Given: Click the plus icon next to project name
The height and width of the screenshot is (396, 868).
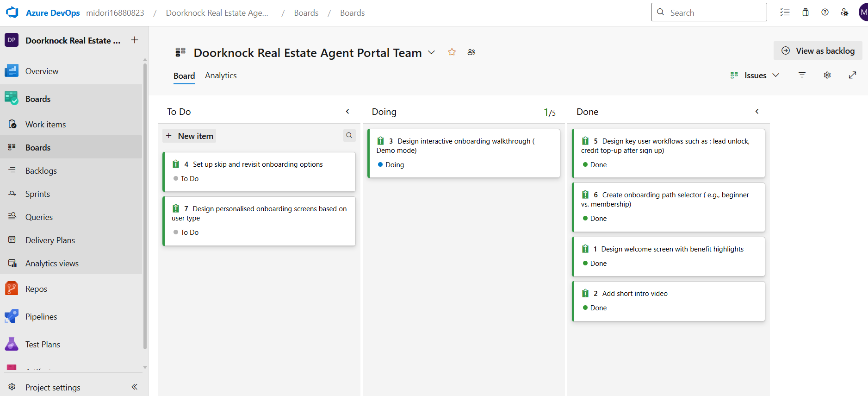Looking at the screenshot, I should 135,40.
